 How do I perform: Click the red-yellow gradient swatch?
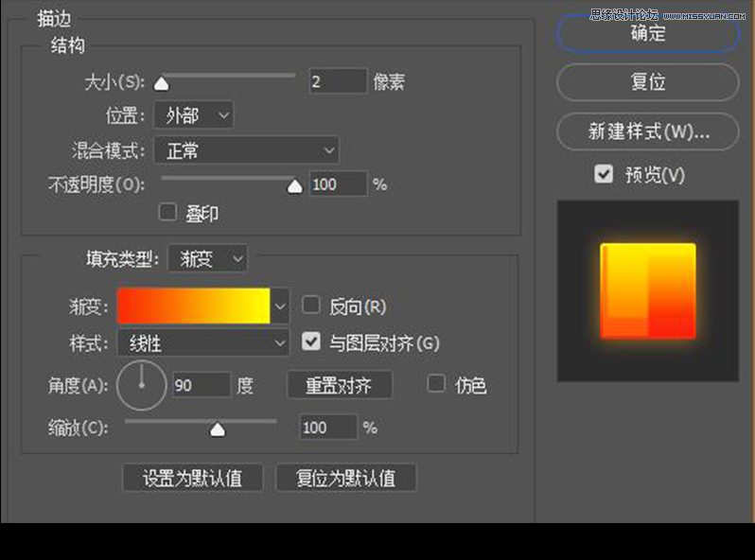coord(194,306)
